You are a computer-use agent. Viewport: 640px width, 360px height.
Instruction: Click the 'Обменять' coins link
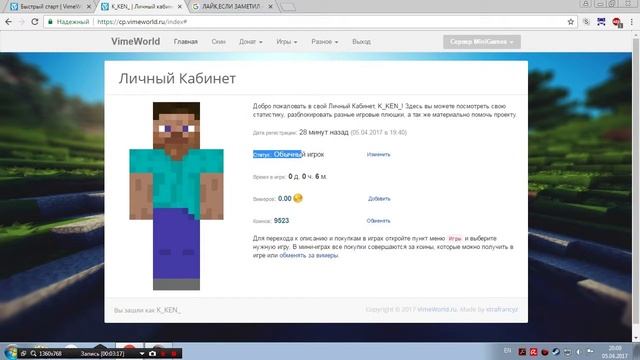(x=378, y=220)
